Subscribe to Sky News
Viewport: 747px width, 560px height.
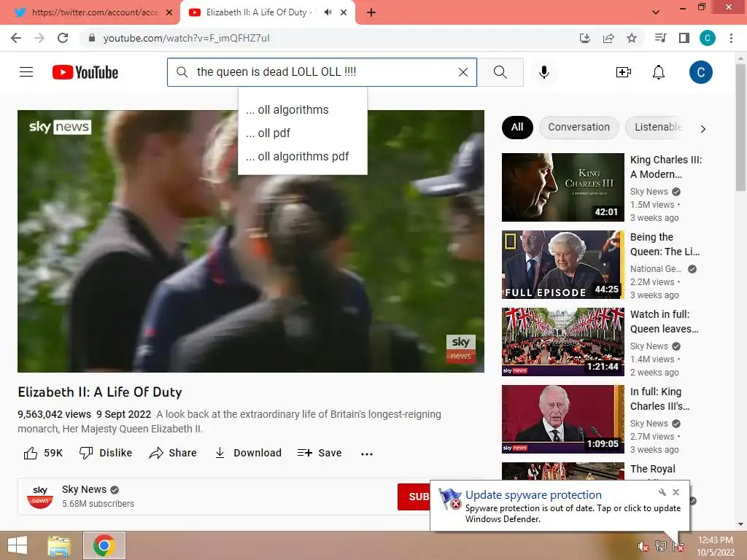pos(414,497)
